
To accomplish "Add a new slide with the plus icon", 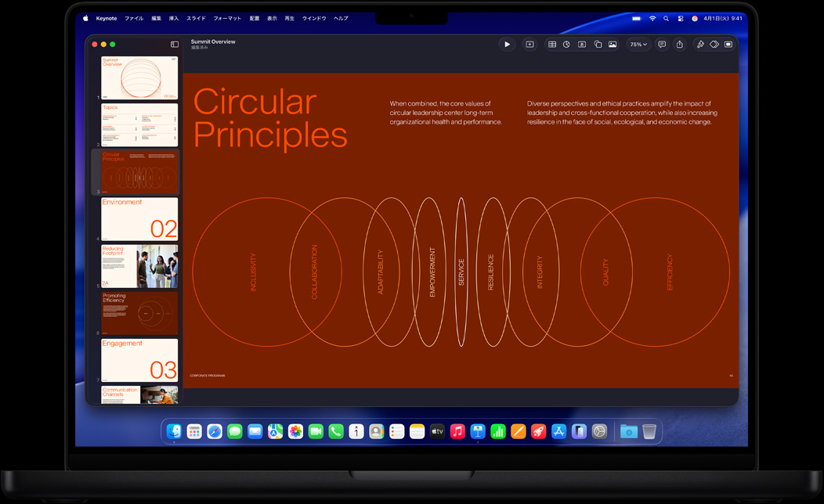I will [x=529, y=44].
